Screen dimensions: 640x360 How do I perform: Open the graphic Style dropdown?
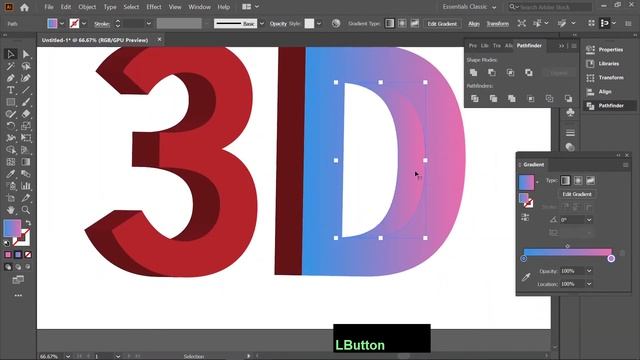[x=319, y=24]
